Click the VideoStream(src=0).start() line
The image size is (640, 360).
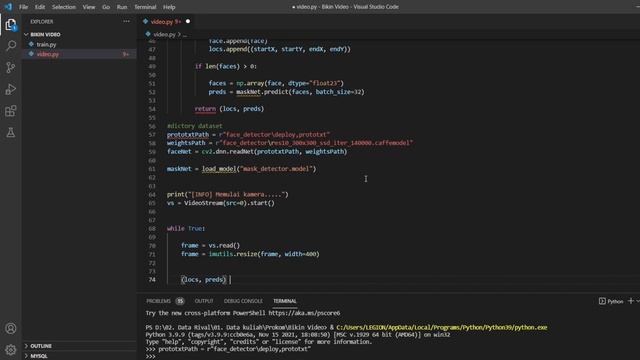[221, 203]
